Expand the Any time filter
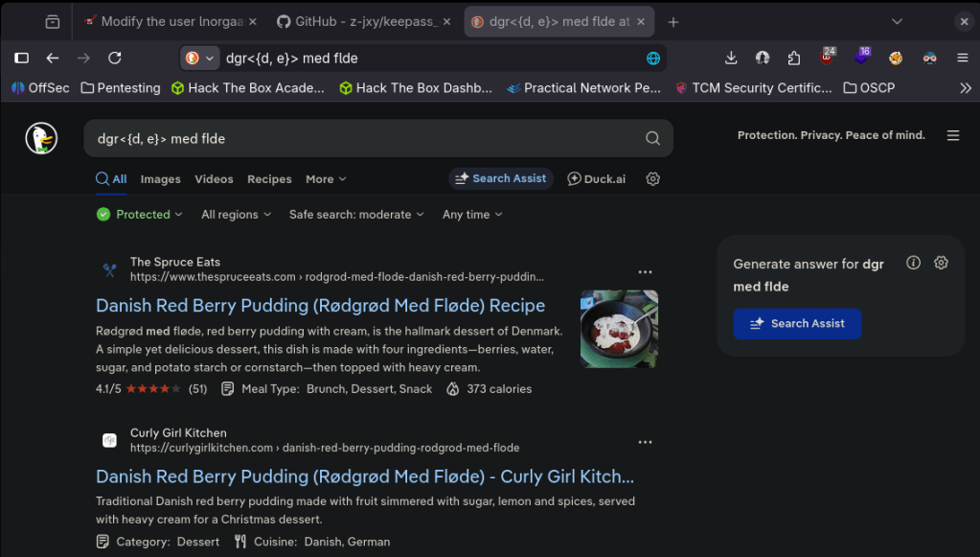The image size is (980, 557). pos(471,215)
